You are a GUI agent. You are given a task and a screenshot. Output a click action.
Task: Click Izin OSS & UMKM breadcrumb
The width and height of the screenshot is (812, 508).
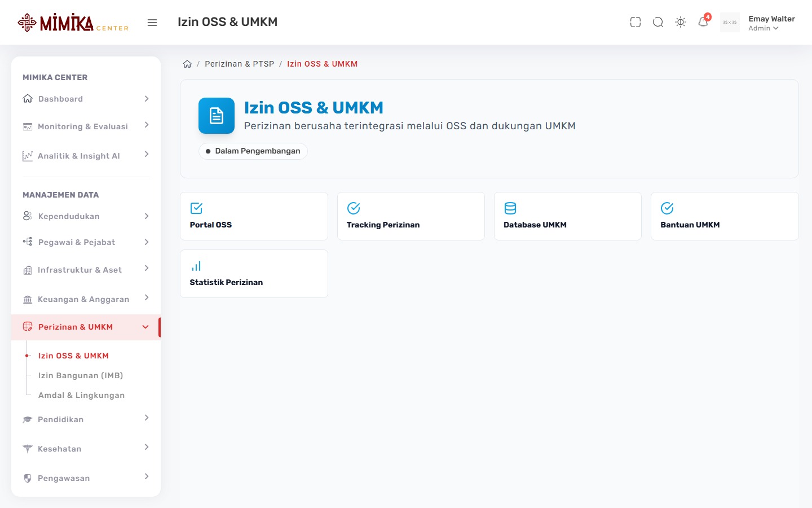[322, 64]
